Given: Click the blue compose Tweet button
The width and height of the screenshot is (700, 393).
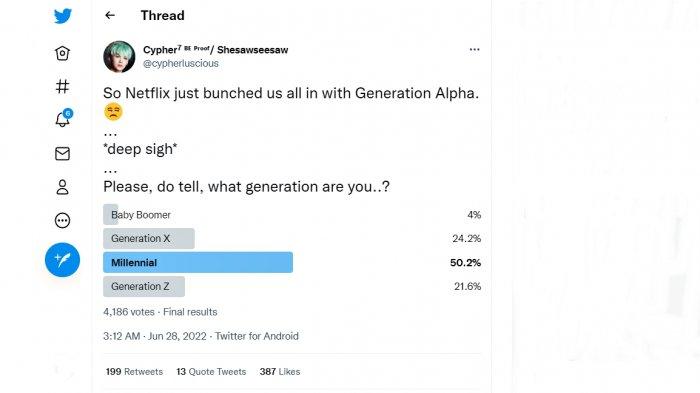Looking at the screenshot, I should click(62, 260).
